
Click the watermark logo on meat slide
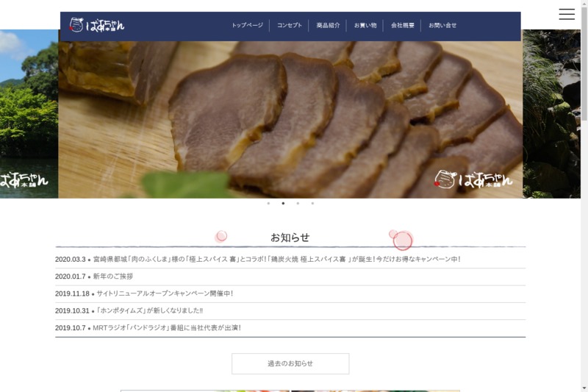pos(473,179)
